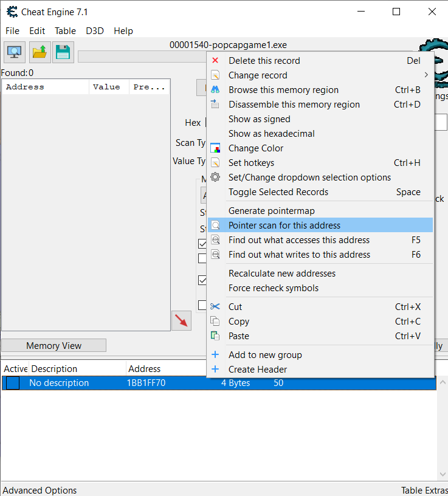This screenshot has height=496, width=448.
Task: Click the plus icon for new group
Action: click(215, 354)
